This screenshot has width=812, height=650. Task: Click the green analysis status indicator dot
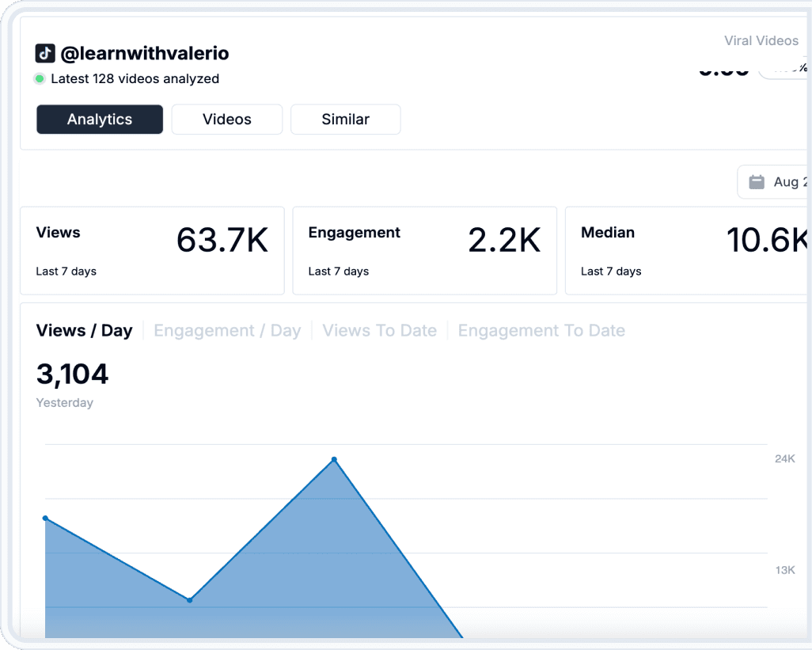click(39, 79)
